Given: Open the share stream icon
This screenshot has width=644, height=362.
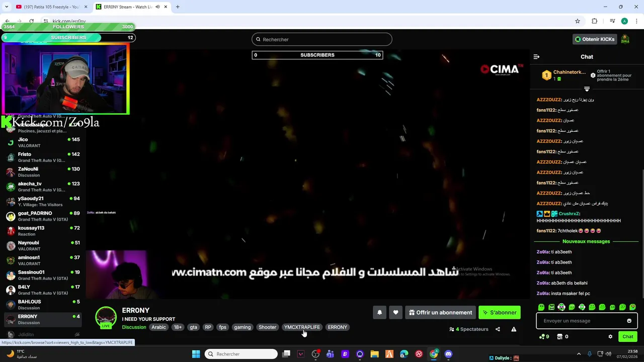Looking at the screenshot, I should [498, 329].
